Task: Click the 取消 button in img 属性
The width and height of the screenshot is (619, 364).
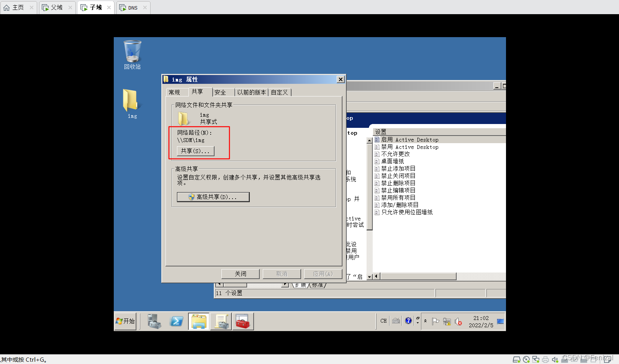Action: coord(282,274)
